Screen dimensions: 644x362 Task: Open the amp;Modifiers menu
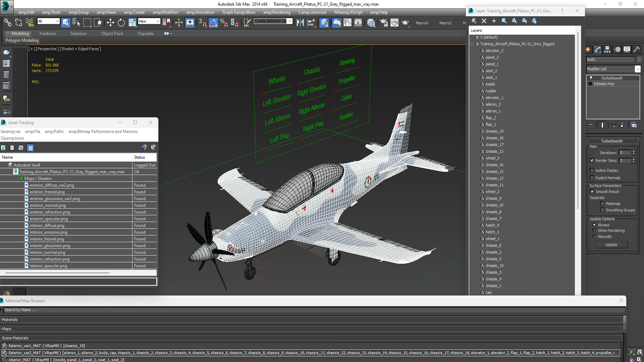[x=165, y=12]
